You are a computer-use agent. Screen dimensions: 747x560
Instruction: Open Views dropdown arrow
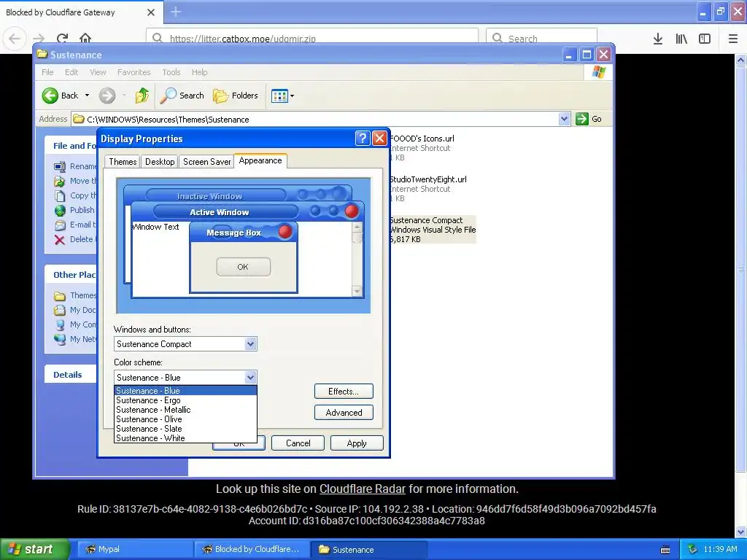click(x=292, y=96)
